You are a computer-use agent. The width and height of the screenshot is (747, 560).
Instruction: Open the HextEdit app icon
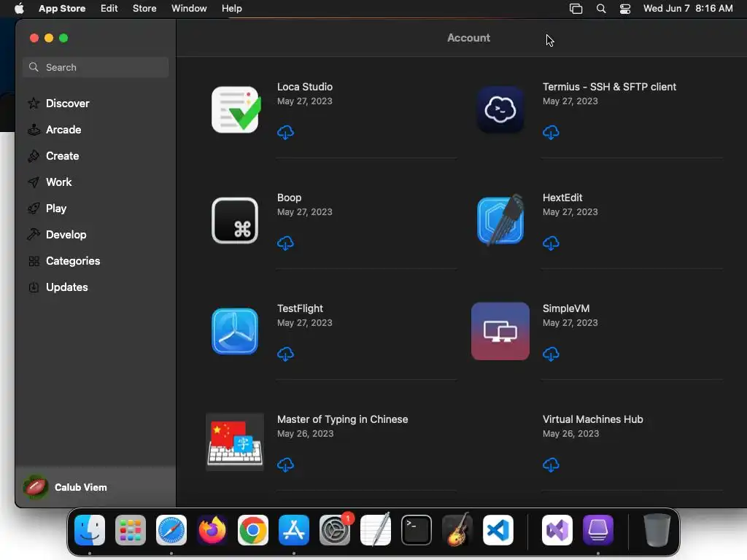coord(500,220)
